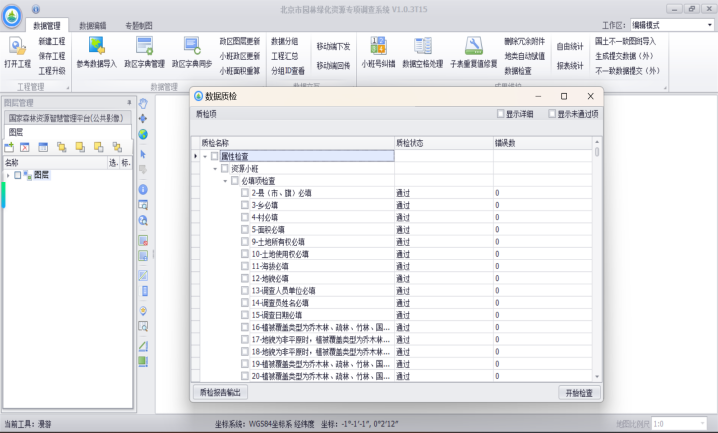Collapse the 必填项检查 tree node
This screenshot has width=718, height=433.
225,180
